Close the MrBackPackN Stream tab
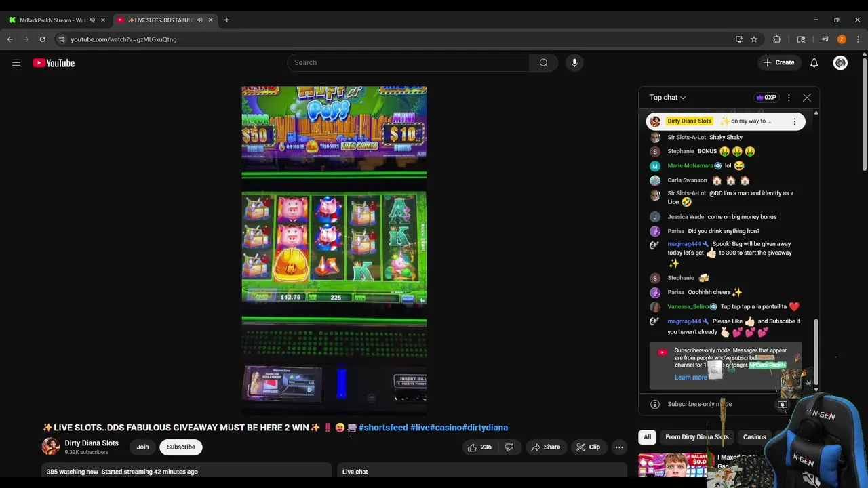Image resolution: width=868 pixels, height=488 pixels. [x=103, y=20]
